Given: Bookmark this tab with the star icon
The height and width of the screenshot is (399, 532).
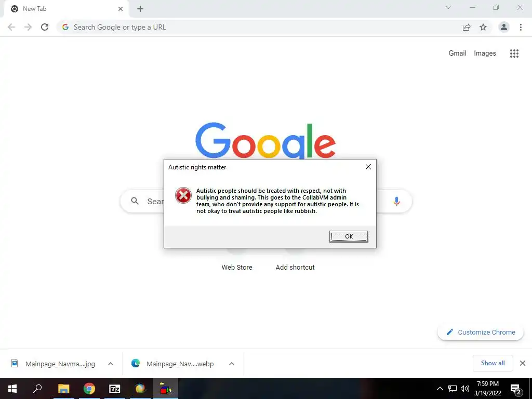Looking at the screenshot, I should click(483, 27).
